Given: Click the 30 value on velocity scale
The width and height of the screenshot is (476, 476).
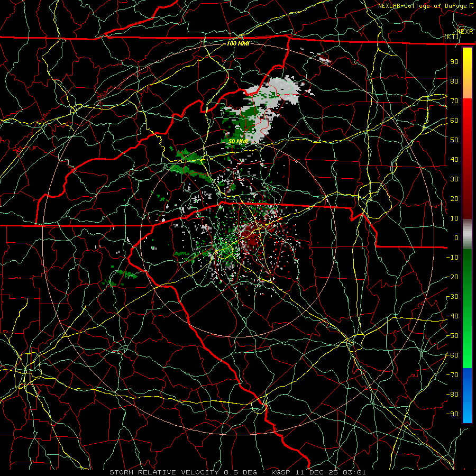Looking at the screenshot, I should tap(454, 179).
